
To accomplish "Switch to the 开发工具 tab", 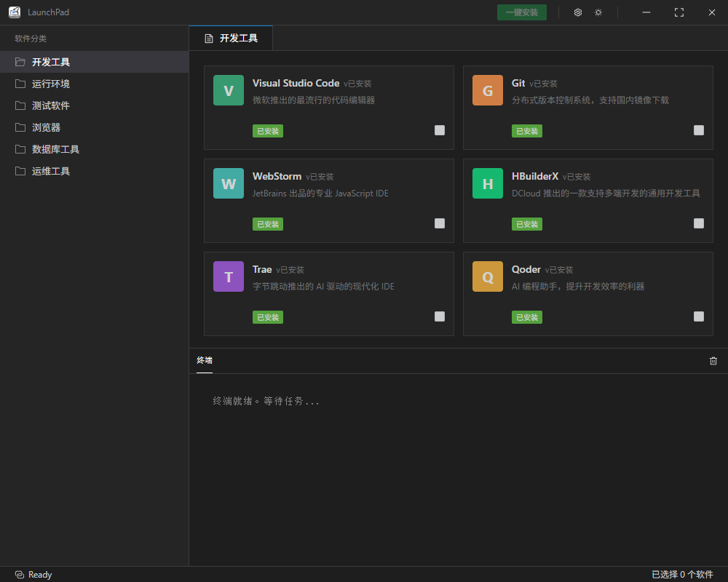I will 231,38.
